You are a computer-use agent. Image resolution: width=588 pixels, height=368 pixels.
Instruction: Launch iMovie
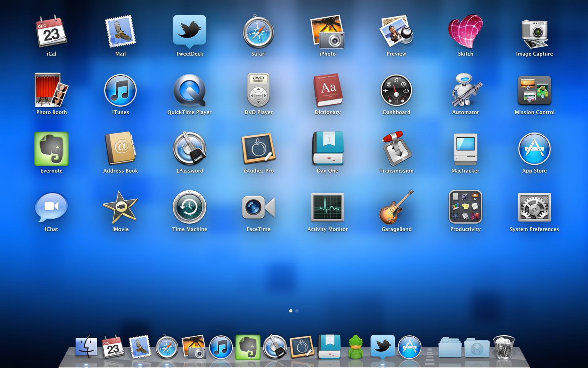(120, 207)
